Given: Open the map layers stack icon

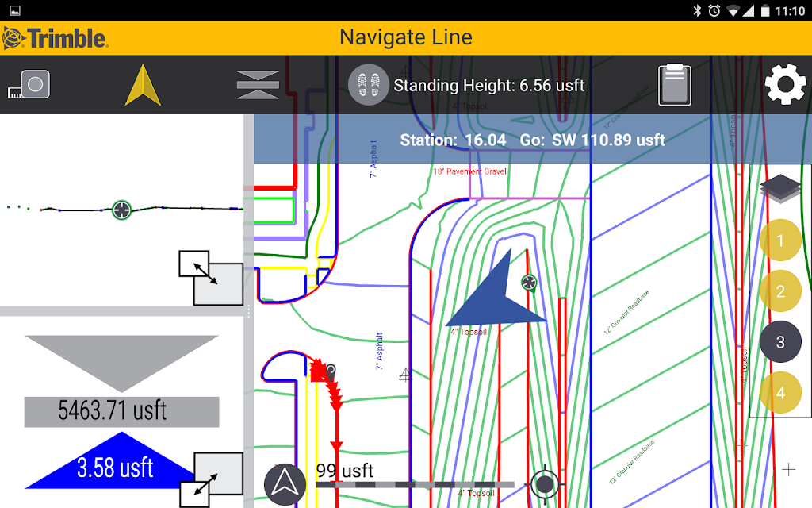Looking at the screenshot, I should [x=780, y=188].
